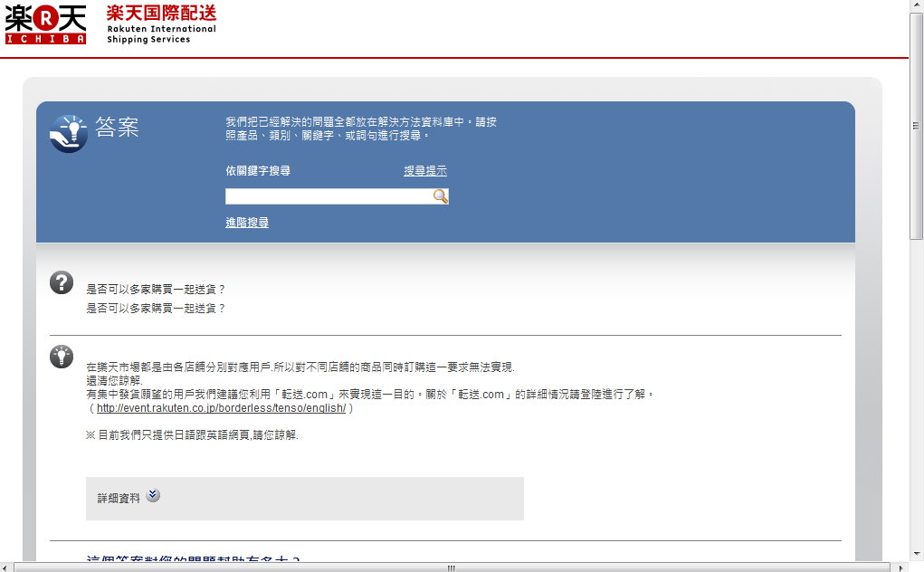
Task: Click the horizontal scrollbar right arrow
Action: [901, 567]
